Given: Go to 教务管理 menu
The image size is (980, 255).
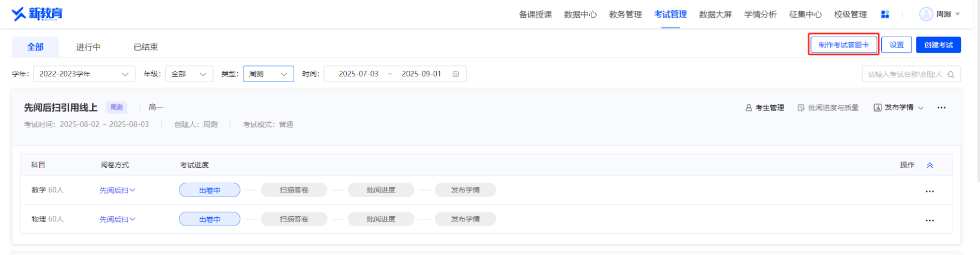Looking at the screenshot, I should [625, 14].
